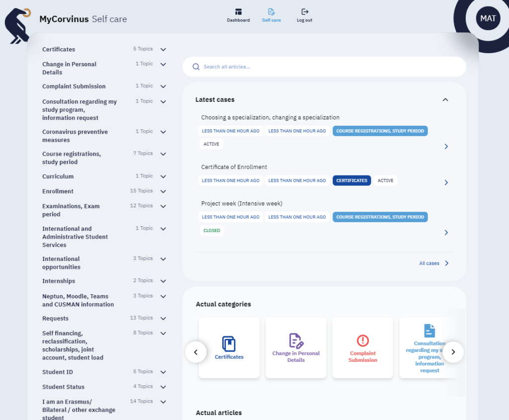Open Choosing a specialization case title

(x=270, y=117)
